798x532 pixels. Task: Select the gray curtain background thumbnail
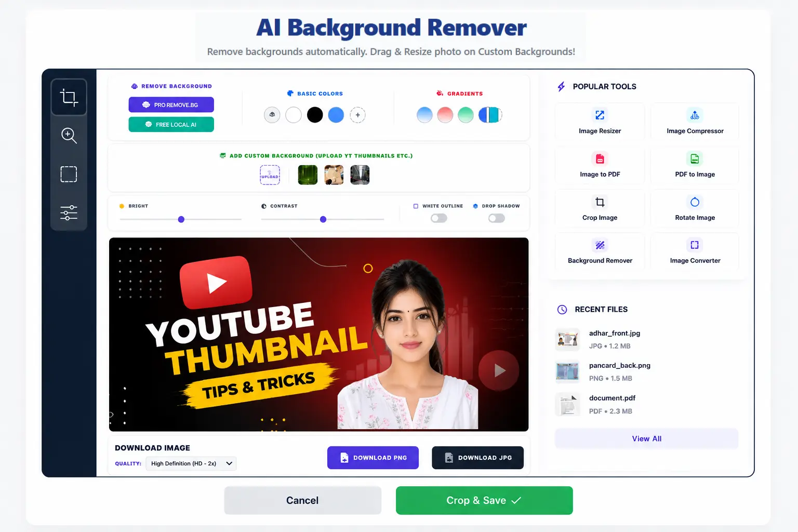click(x=360, y=175)
